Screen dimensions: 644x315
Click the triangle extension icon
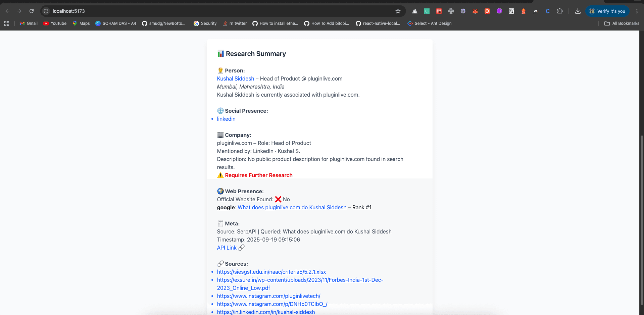(x=415, y=11)
